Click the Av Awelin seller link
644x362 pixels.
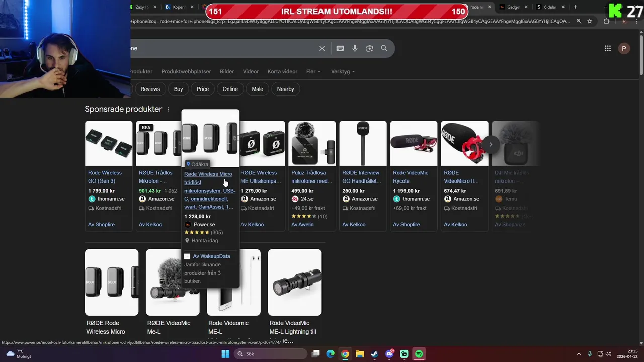coord(302,224)
